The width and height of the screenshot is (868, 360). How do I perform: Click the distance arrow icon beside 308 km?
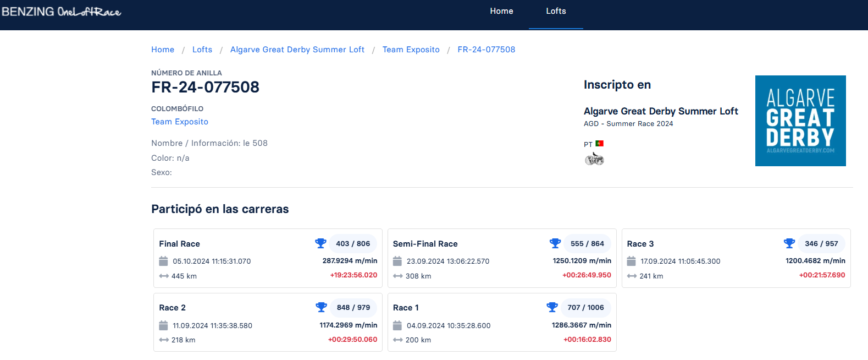398,276
